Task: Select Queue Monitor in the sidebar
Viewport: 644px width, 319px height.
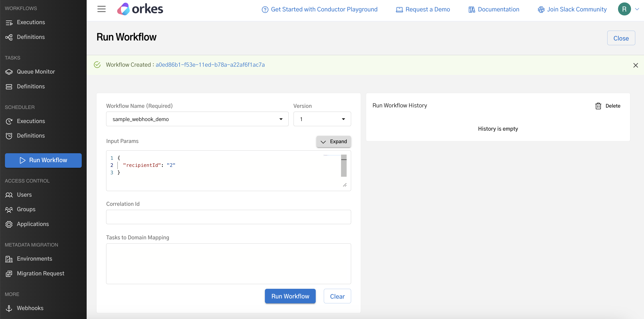Action: (36, 72)
